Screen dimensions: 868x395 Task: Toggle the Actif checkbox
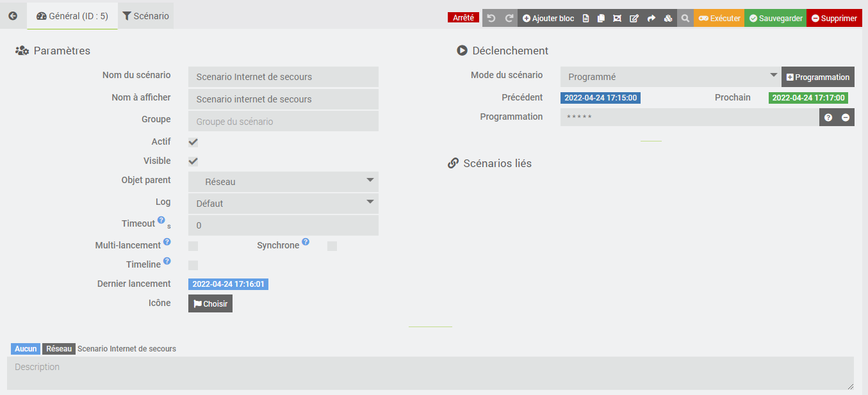(193, 142)
